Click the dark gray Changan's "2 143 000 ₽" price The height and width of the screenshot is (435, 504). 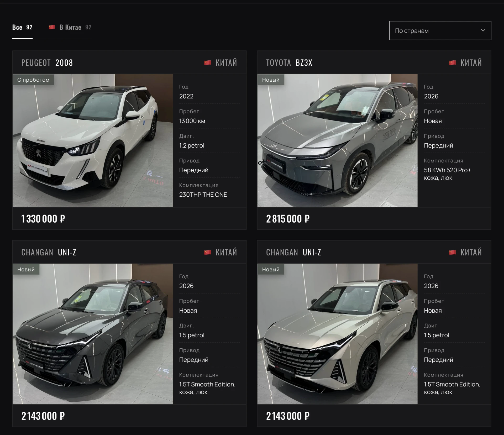click(43, 416)
